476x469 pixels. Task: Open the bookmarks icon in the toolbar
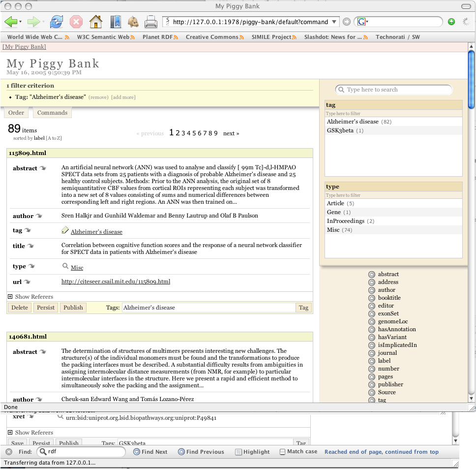tap(115, 22)
